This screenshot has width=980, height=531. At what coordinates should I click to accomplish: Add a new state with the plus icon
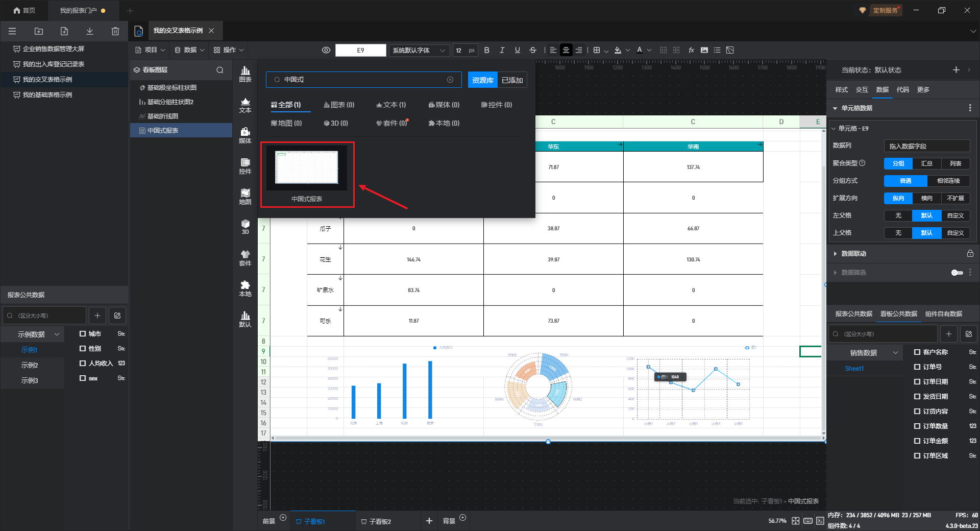coord(956,70)
